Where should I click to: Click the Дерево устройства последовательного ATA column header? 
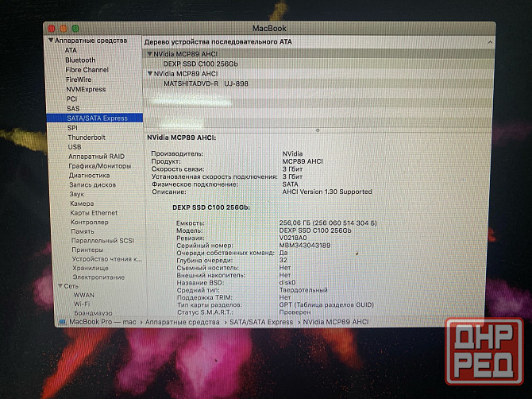[x=218, y=42]
